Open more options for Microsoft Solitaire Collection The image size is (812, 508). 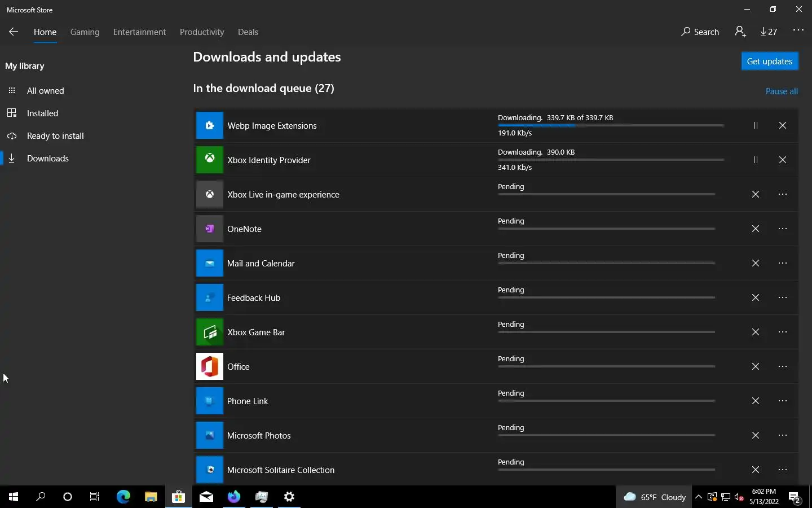[x=783, y=470]
